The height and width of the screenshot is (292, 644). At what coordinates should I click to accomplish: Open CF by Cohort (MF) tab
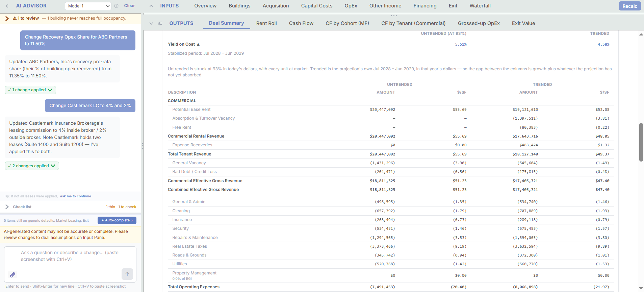click(x=347, y=23)
